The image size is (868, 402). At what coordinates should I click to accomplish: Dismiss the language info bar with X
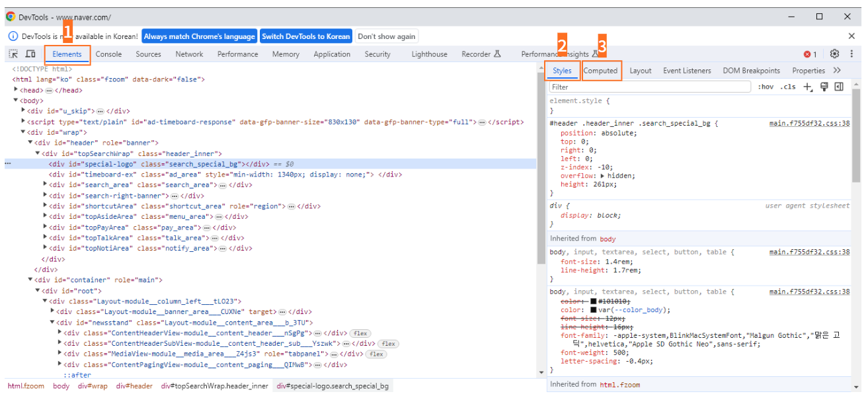[851, 36]
